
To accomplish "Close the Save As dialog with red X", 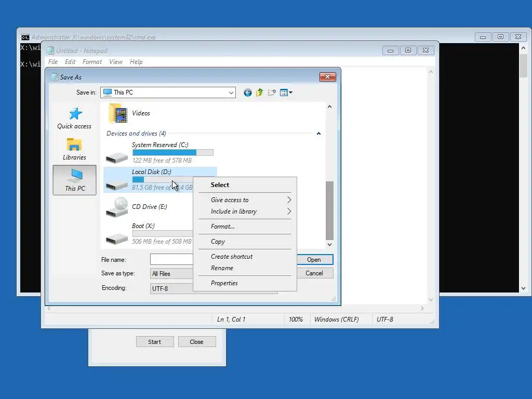I will pyautogui.click(x=328, y=77).
